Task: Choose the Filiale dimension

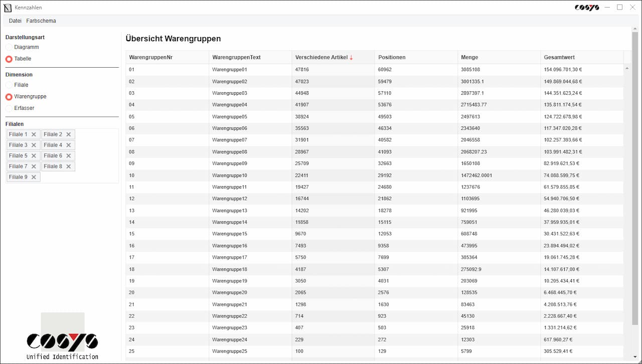Action: (17, 85)
